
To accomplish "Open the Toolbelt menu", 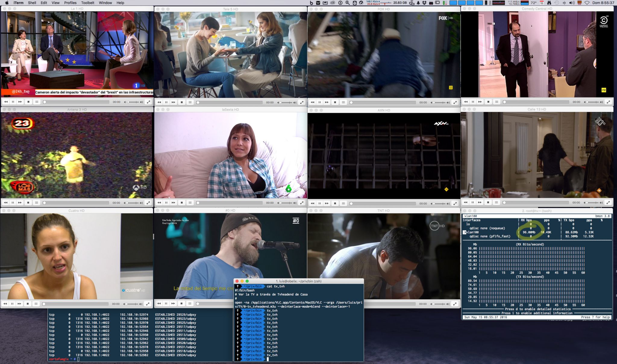I will coord(88,3).
